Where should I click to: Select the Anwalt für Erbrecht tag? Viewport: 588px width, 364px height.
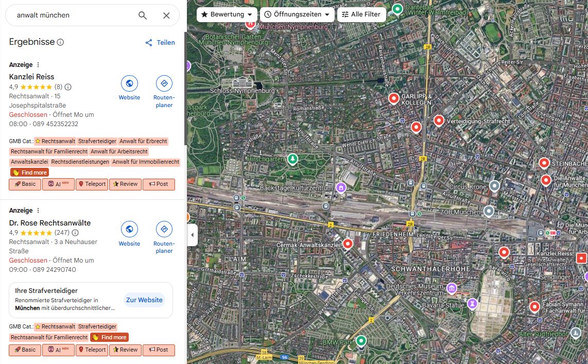pos(143,141)
